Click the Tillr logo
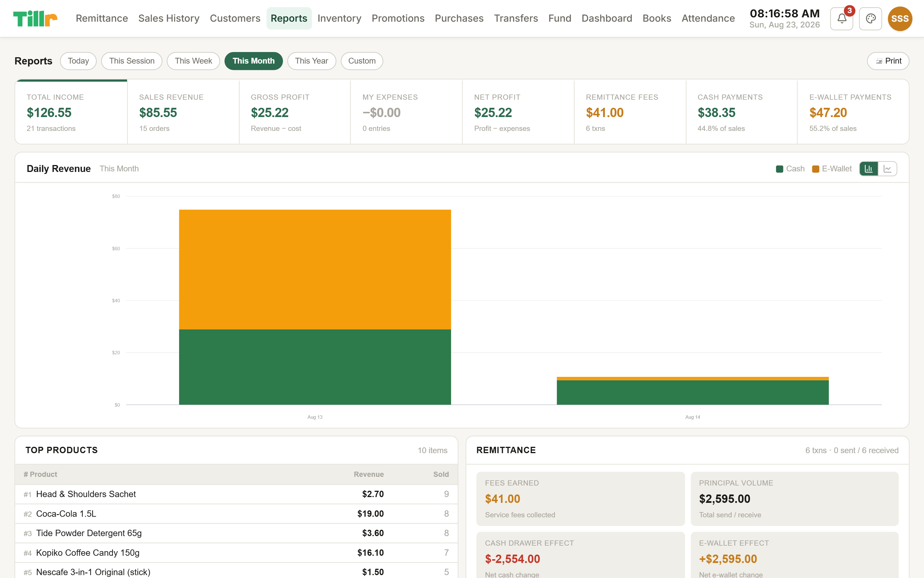The height and width of the screenshot is (578, 924). click(35, 18)
